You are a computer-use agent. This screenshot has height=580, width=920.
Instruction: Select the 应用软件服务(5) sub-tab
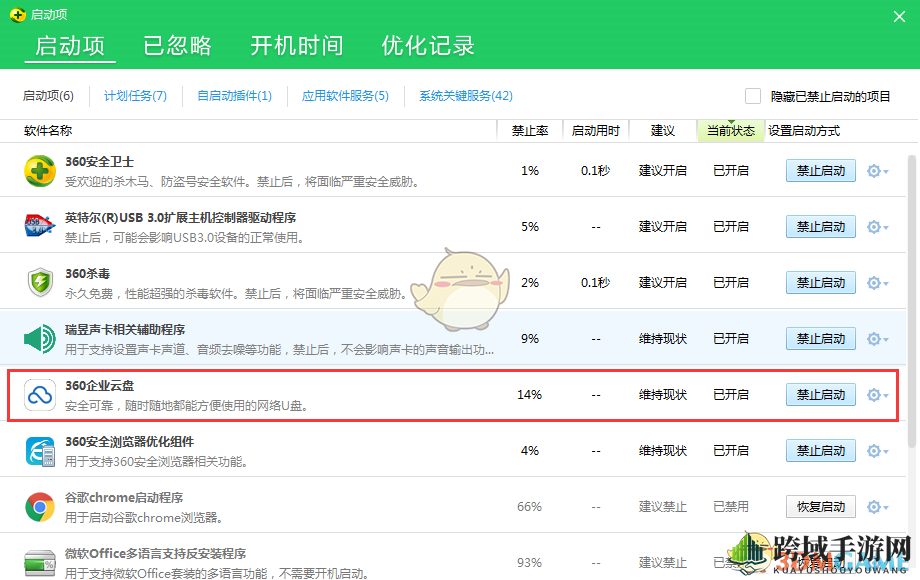(x=345, y=96)
